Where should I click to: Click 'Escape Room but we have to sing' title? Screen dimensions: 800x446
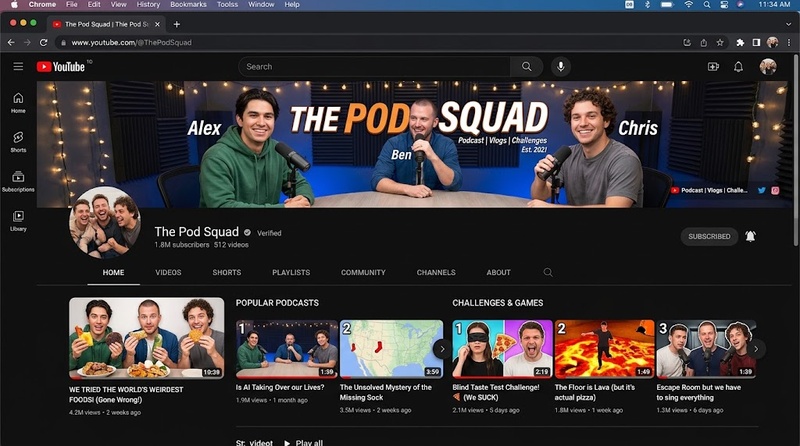pyautogui.click(x=698, y=392)
